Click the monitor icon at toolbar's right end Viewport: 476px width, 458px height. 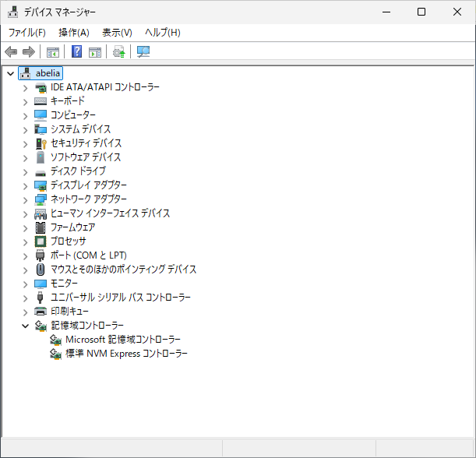pyautogui.click(x=143, y=52)
